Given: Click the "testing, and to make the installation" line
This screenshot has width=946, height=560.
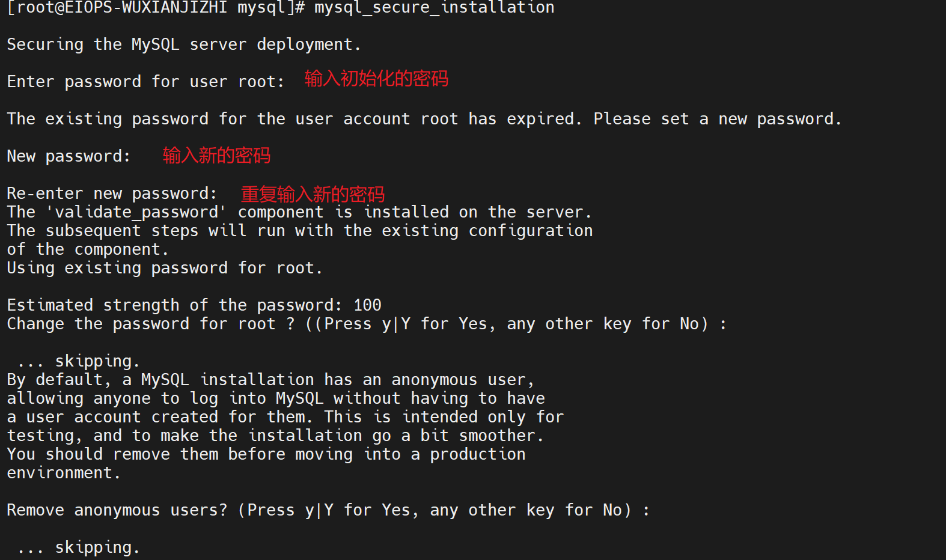Looking at the screenshot, I should click(x=275, y=436).
